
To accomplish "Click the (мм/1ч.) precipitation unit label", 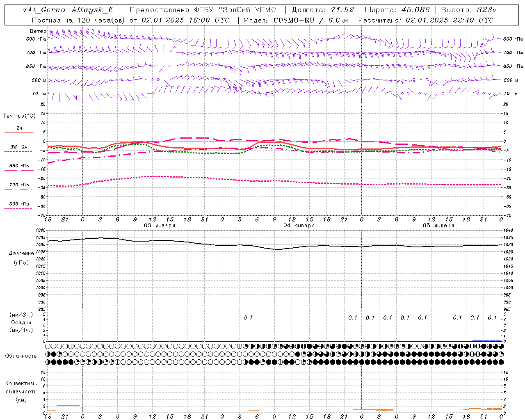I will click(21, 330).
